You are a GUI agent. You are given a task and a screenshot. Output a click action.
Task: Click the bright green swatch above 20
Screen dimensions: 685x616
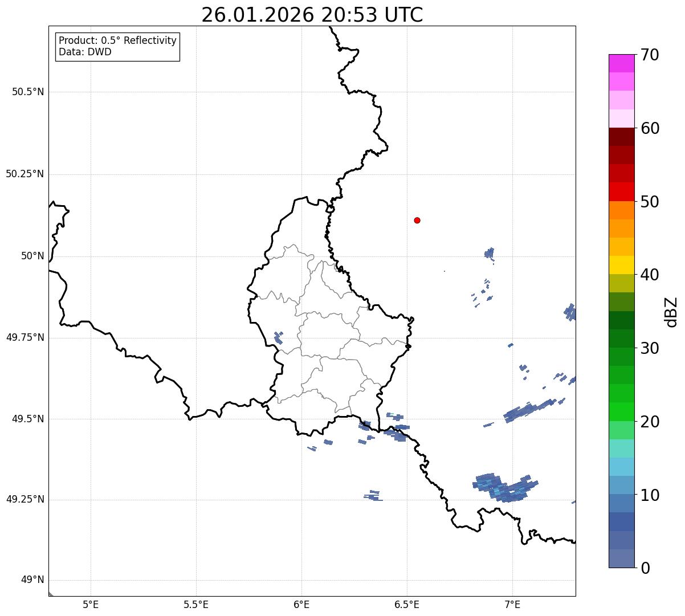(x=621, y=411)
